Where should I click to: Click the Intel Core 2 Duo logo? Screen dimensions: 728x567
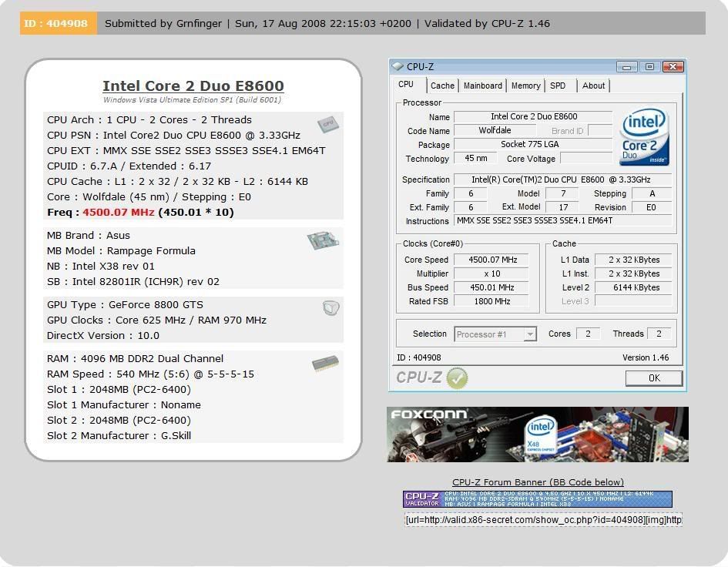(x=644, y=136)
